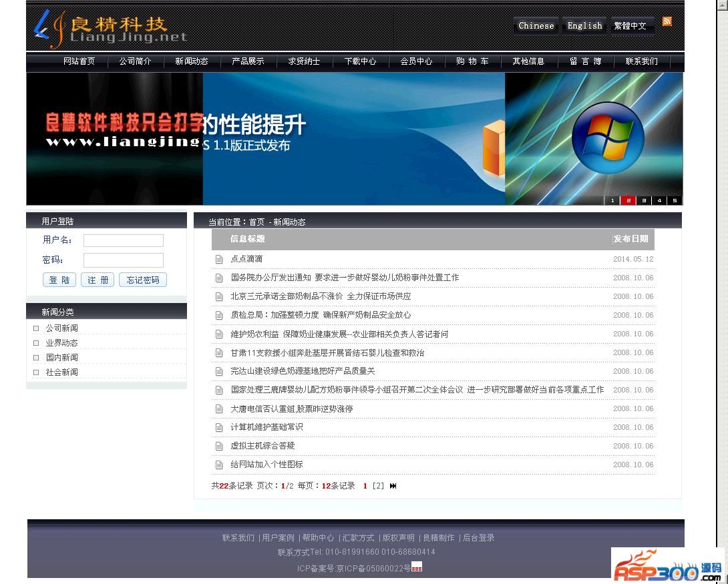Screen dimensions: 728x584
Task: Switch site language to English
Action: pyautogui.click(x=584, y=26)
